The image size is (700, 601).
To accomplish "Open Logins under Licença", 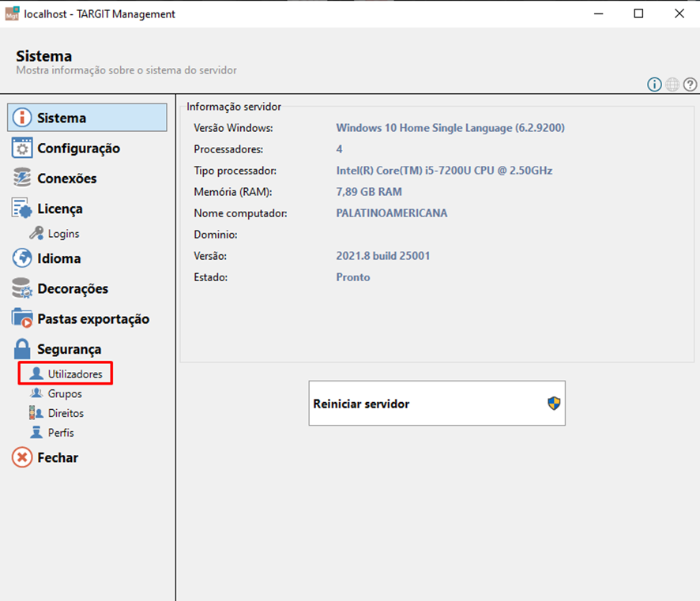I will [63, 234].
